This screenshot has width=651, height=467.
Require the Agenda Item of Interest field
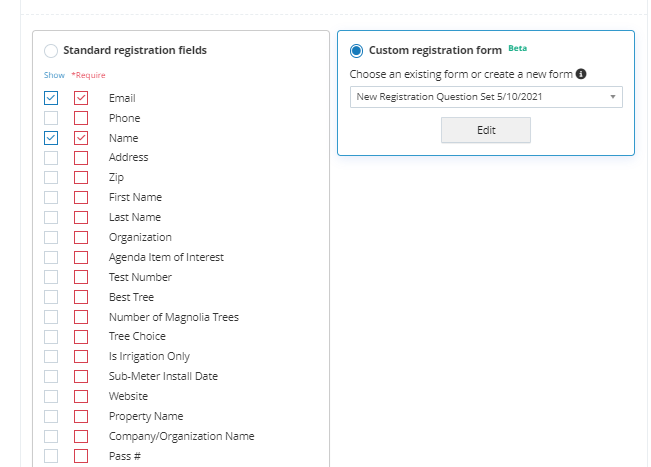[81, 257]
